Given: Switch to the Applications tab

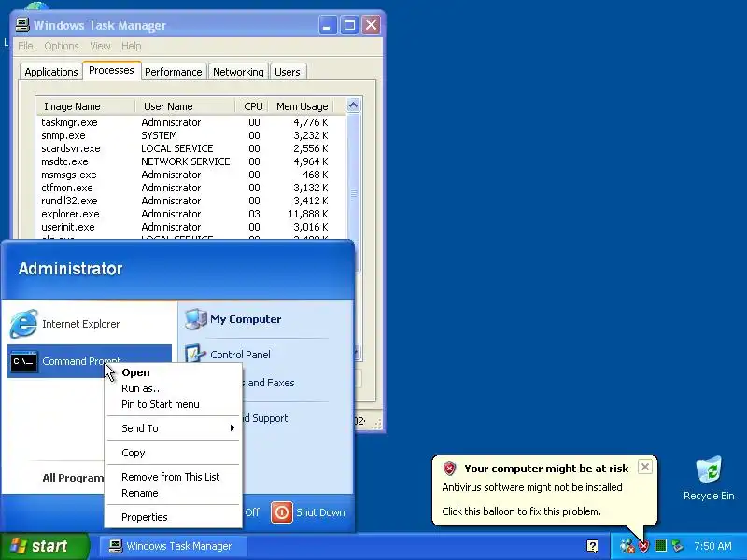Looking at the screenshot, I should (51, 72).
